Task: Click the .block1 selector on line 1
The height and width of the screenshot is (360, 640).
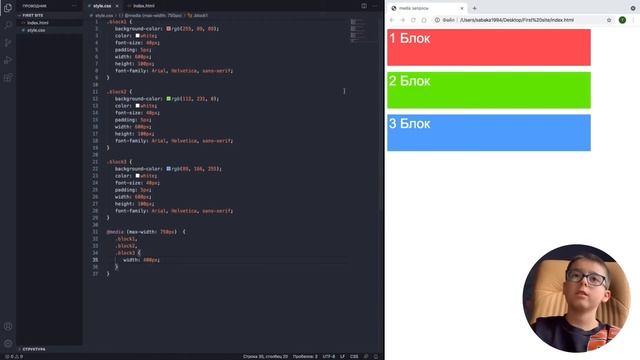Action: pyautogui.click(x=117, y=22)
